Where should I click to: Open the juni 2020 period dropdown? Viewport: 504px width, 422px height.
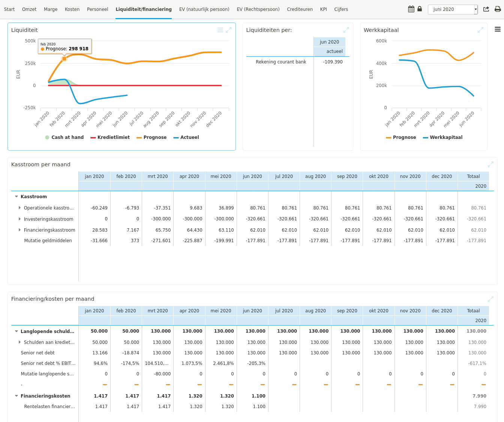pyautogui.click(x=475, y=9)
